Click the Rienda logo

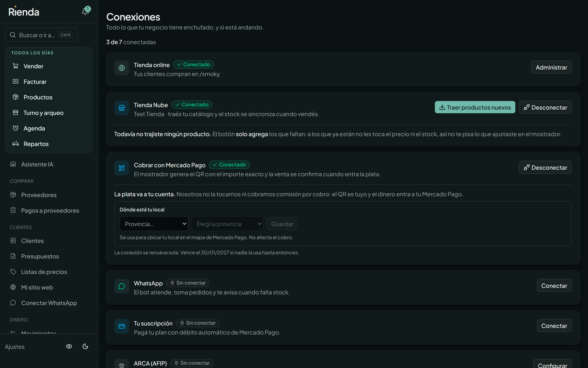tap(24, 11)
